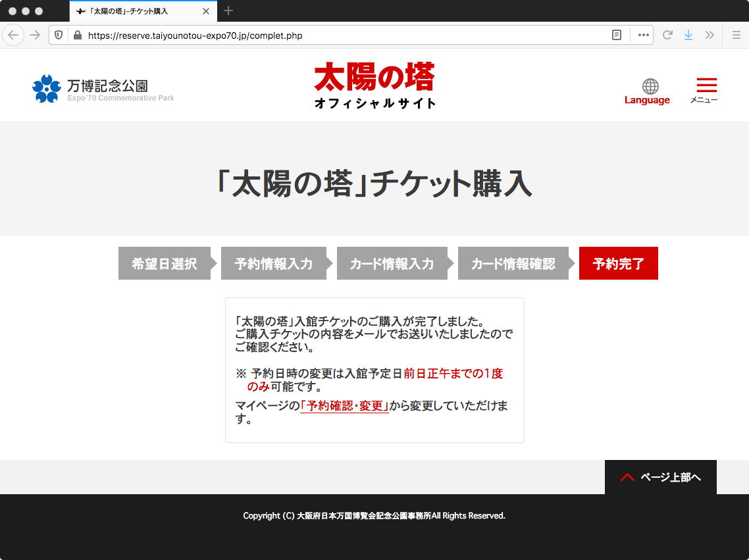749x560 pixels.
Task: Reload the page with refresh icon
Action: [667, 35]
